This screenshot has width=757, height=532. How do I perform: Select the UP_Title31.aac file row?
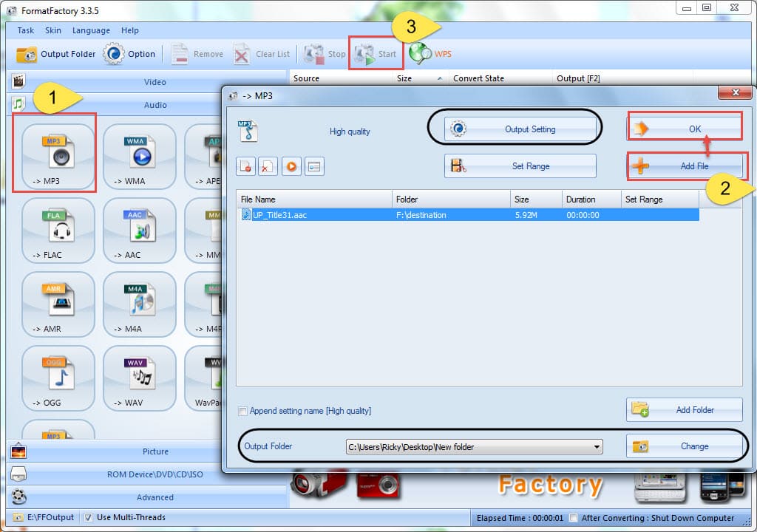point(468,215)
